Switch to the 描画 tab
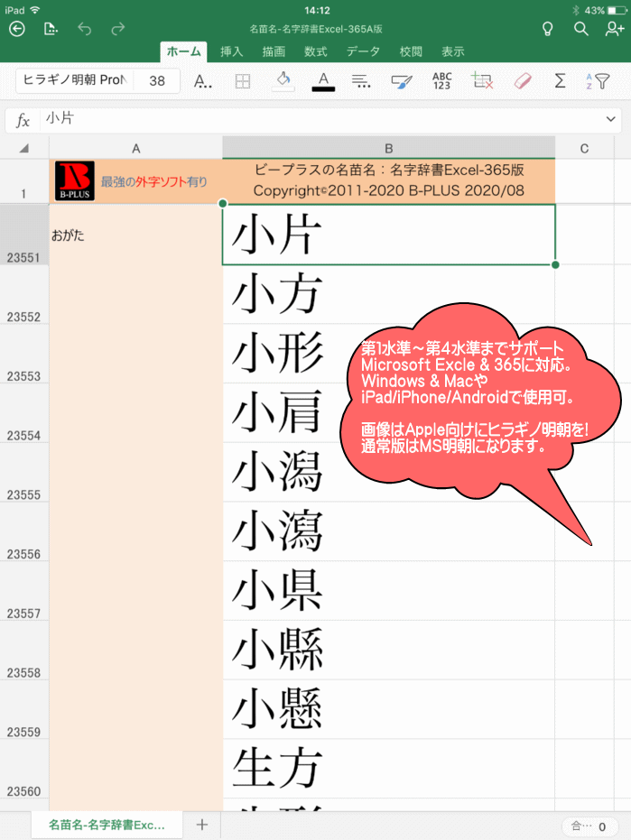The height and width of the screenshot is (840, 631). point(274,52)
